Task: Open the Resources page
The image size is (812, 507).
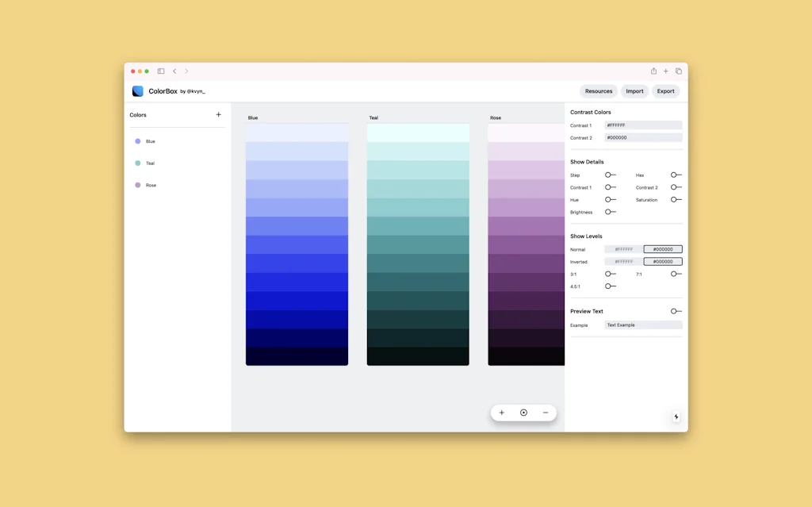Action: [x=599, y=90]
